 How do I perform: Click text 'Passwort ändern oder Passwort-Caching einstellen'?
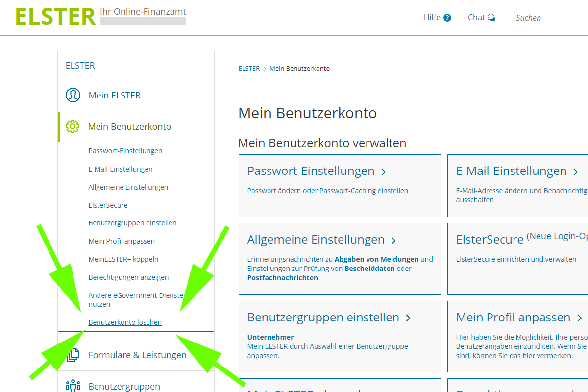click(x=328, y=191)
